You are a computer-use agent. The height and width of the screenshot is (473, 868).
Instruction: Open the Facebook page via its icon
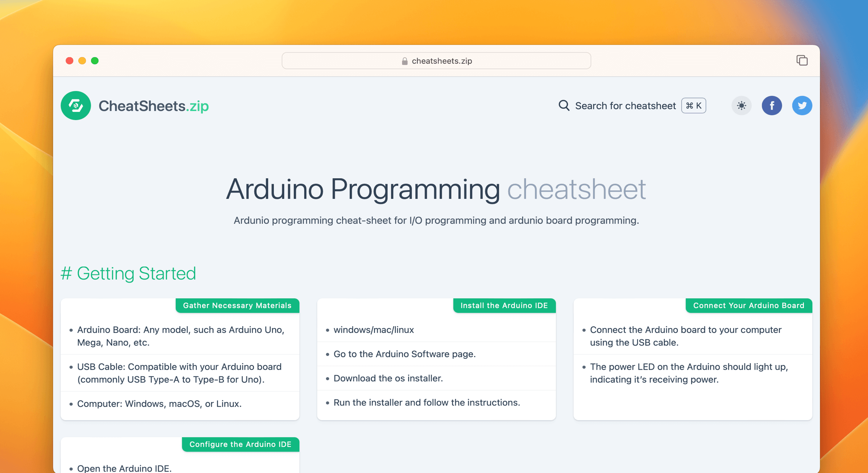pyautogui.click(x=772, y=105)
